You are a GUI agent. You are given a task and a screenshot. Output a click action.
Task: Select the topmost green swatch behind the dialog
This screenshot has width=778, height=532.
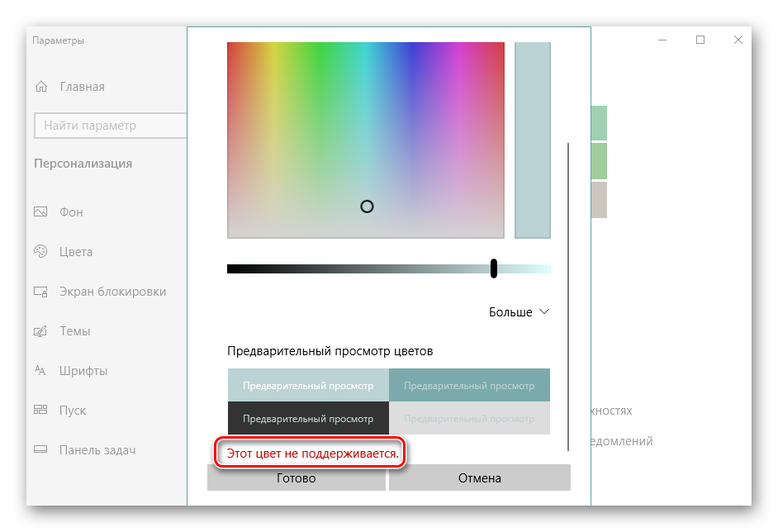pyautogui.click(x=599, y=122)
